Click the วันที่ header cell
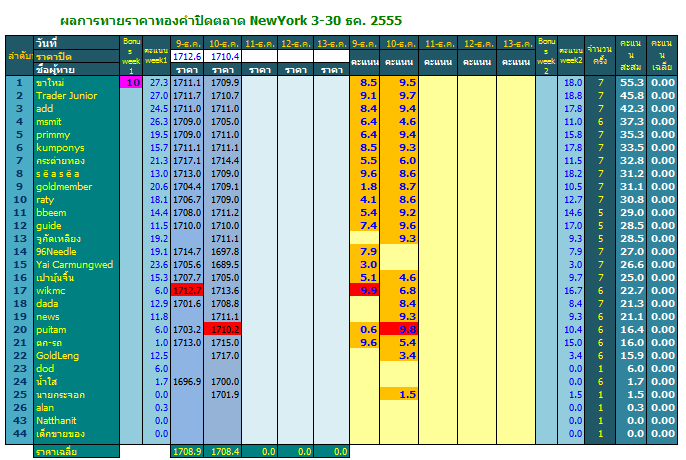The image size is (686, 460). [x=77, y=42]
